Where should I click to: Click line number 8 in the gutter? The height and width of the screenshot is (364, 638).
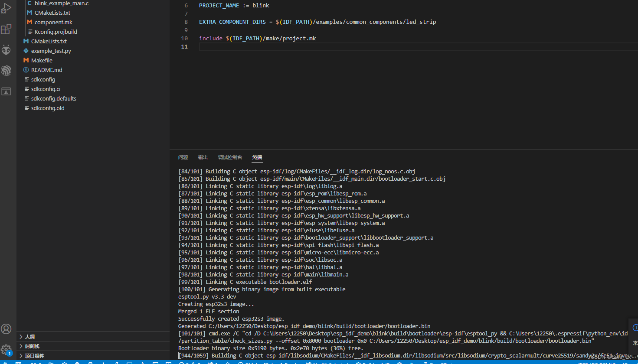(x=186, y=22)
